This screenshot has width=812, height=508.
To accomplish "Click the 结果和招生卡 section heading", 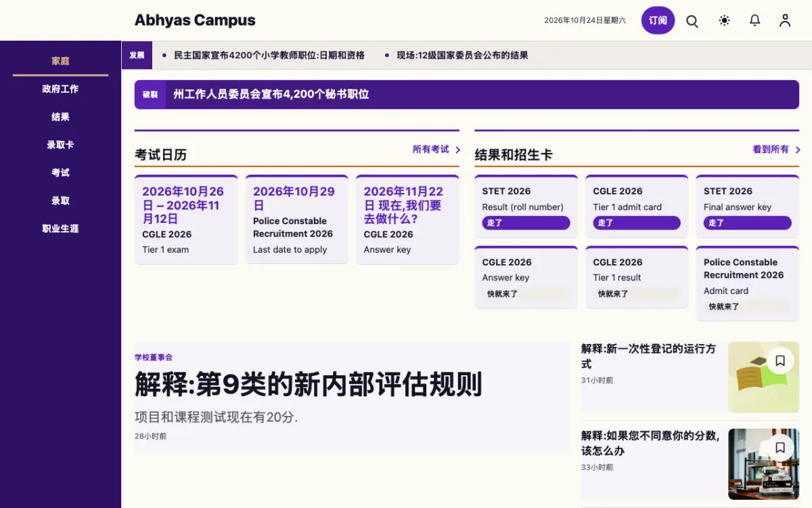I will (514, 155).
